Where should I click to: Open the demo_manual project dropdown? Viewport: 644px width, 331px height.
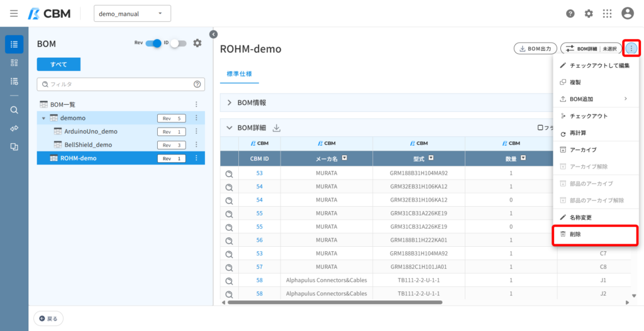coord(132,14)
